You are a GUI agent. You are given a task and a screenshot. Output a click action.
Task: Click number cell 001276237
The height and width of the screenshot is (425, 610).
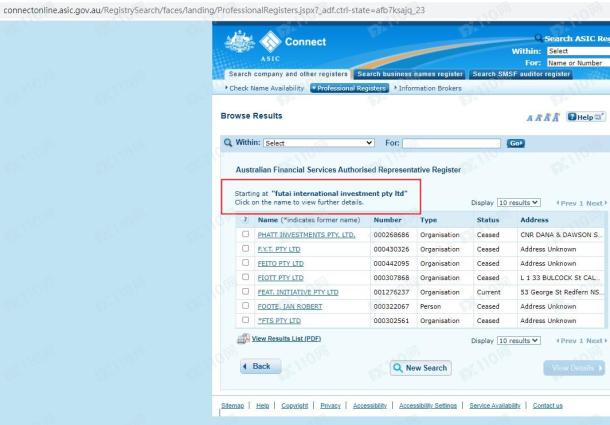[x=391, y=292]
